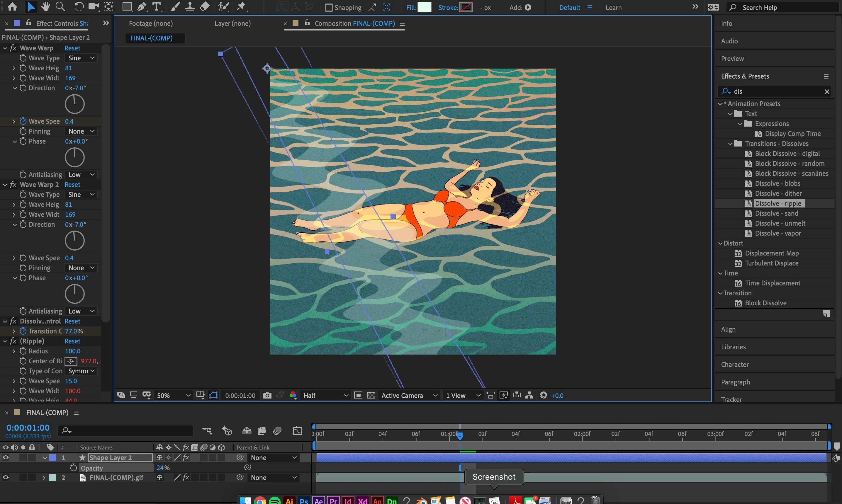Click the Home icon in toolbar
This screenshot has height=504, width=842.
pyautogui.click(x=12, y=6)
